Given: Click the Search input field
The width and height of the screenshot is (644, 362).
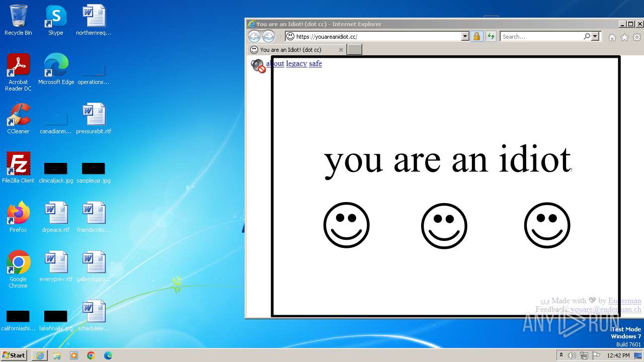Looking at the screenshot, I should 542,36.
